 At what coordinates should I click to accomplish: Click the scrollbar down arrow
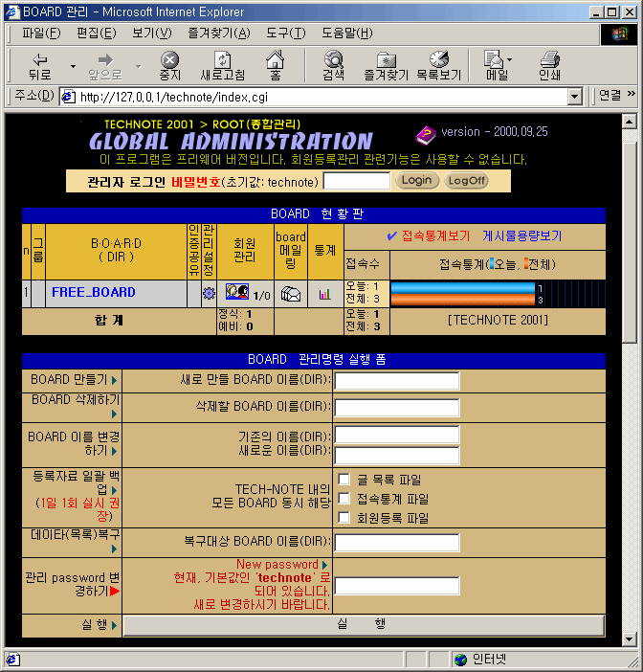click(x=629, y=639)
